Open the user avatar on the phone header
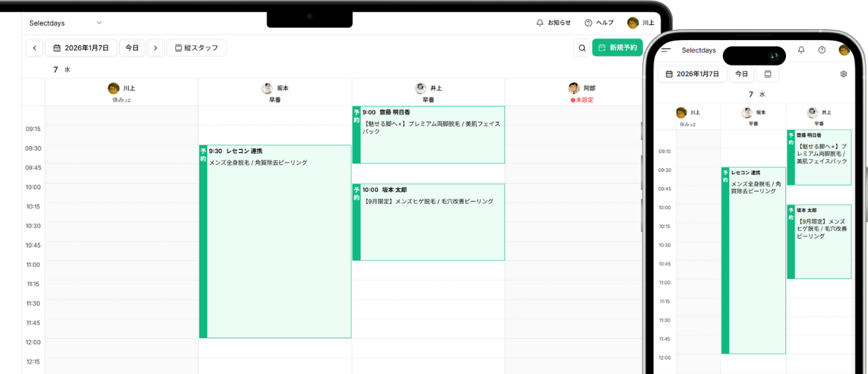 844,50
